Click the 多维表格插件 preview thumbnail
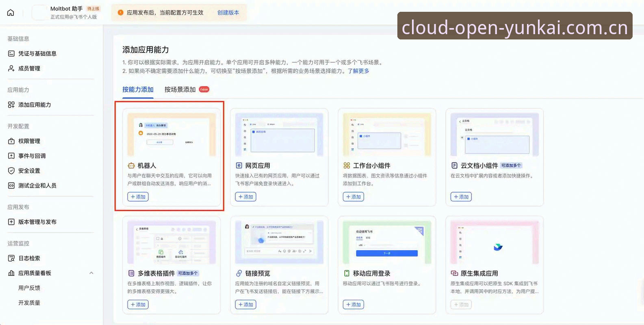Viewport: 644px width, 325px height. coord(171,242)
